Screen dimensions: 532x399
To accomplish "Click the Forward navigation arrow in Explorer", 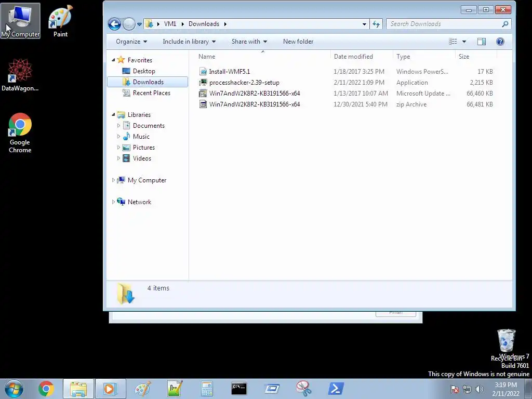I will [129, 24].
